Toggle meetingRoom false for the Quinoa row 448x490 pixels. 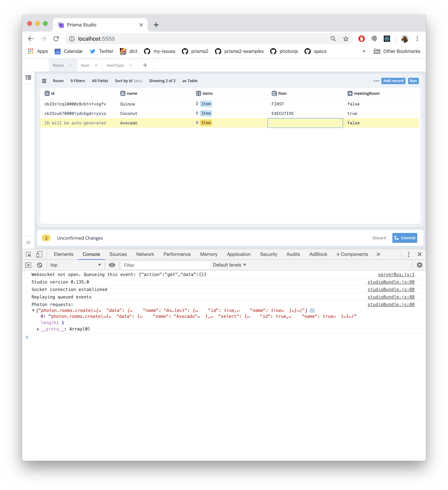pos(354,104)
